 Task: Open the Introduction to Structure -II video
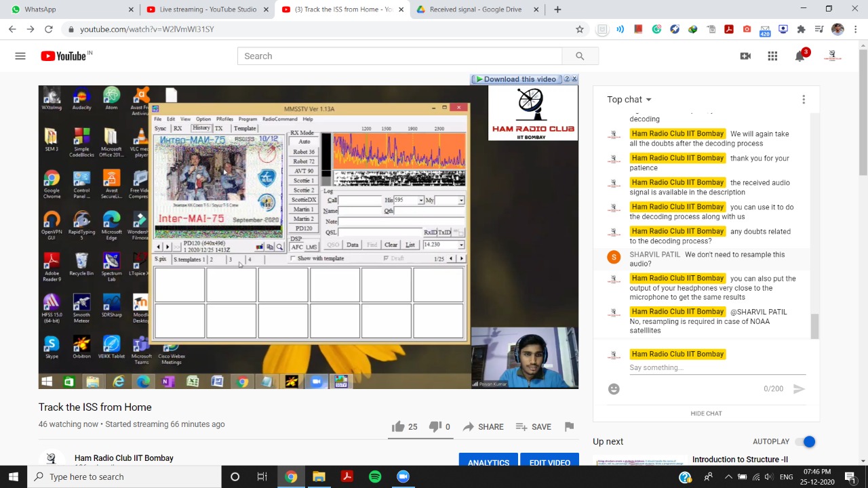tap(740, 460)
